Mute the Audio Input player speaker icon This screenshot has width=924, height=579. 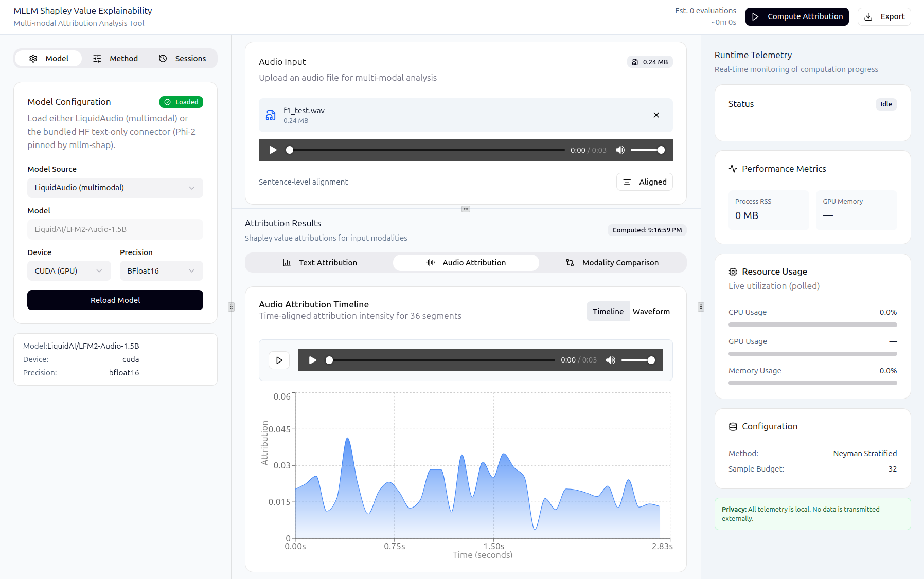[x=620, y=150]
